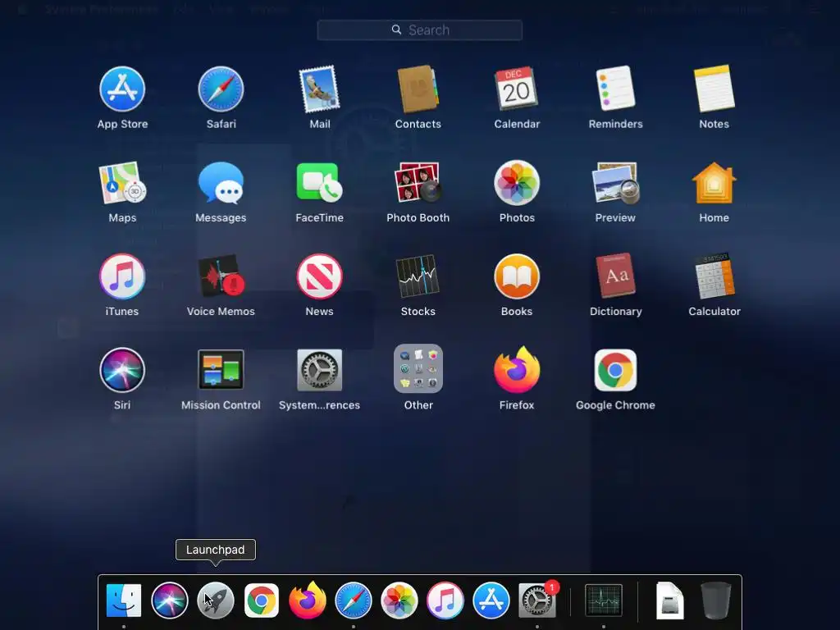Click the Launchpad rocket icon in Dock
Screen dimensions: 840x630
tap(216, 600)
